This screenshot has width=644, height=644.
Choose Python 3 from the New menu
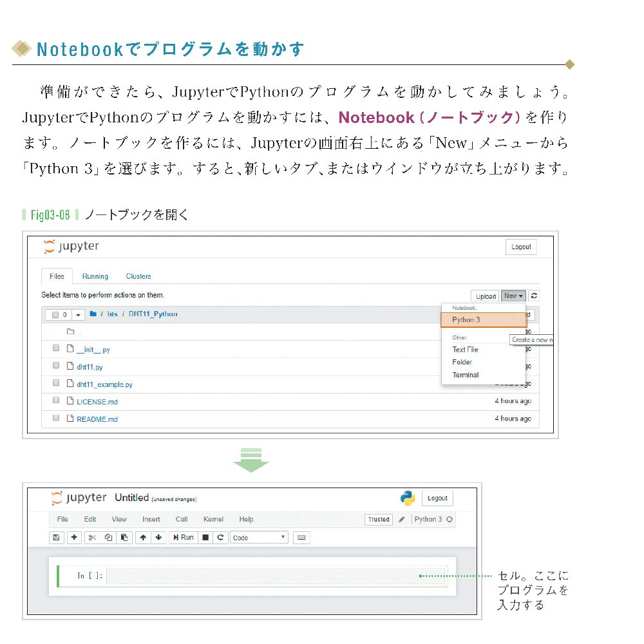[x=484, y=320]
